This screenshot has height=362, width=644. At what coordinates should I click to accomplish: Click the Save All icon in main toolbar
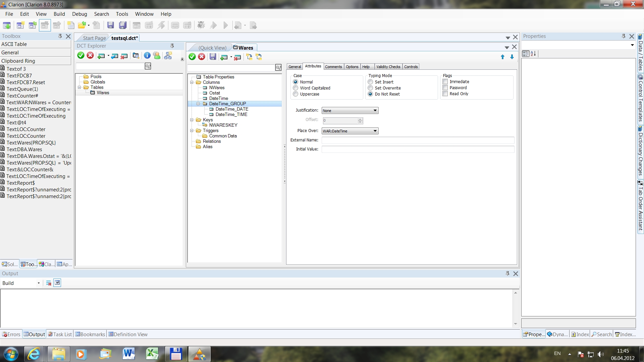coord(123,25)
